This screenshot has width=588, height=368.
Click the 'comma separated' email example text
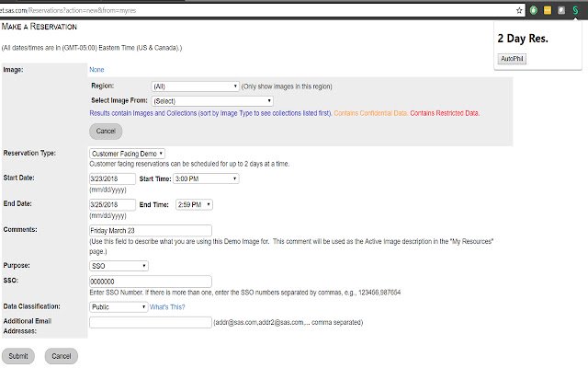click(288, 322)
